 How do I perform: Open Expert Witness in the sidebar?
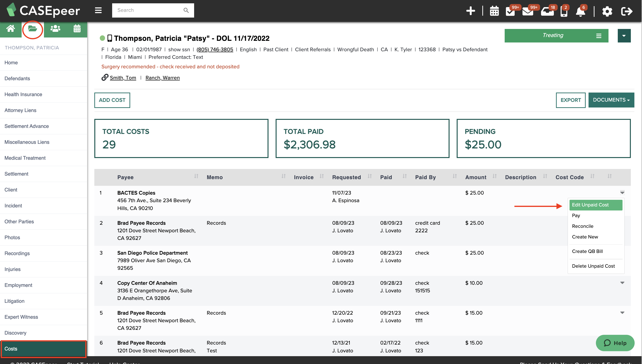click(43, 317)
